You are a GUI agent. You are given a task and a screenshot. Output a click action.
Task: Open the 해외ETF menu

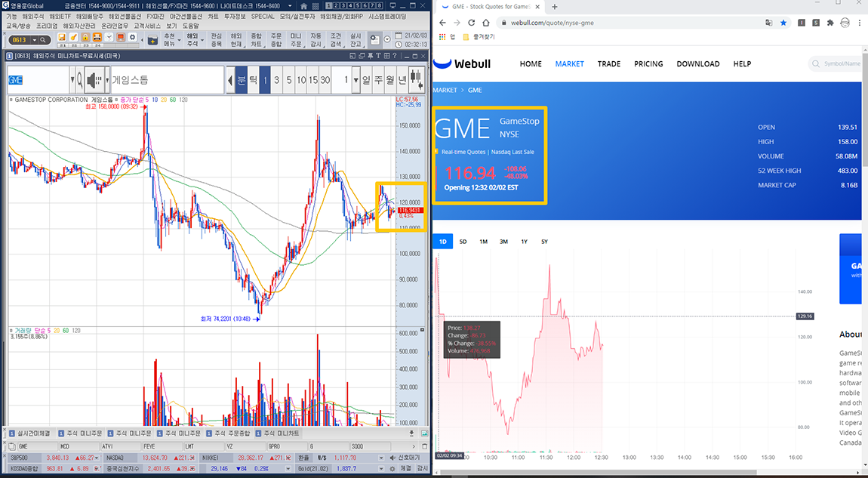pyautogui.click(x=60, y=17)
